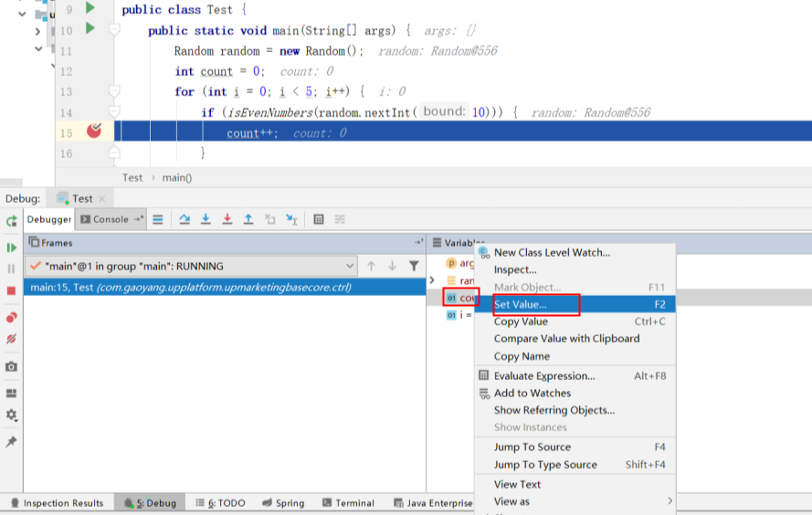Open Inspection Results tool window
The height and width of the screenshot is (515, 812).
coord(57,503)
